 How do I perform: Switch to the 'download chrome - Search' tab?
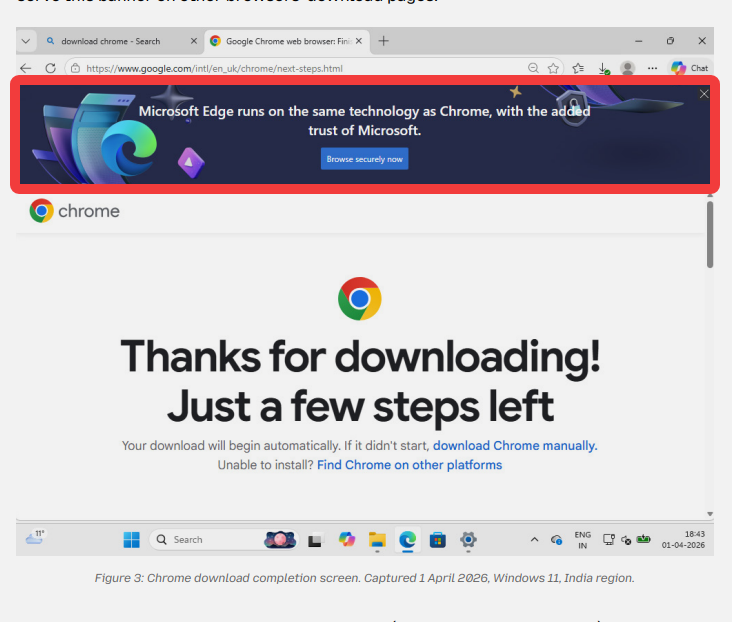(111, 41)
